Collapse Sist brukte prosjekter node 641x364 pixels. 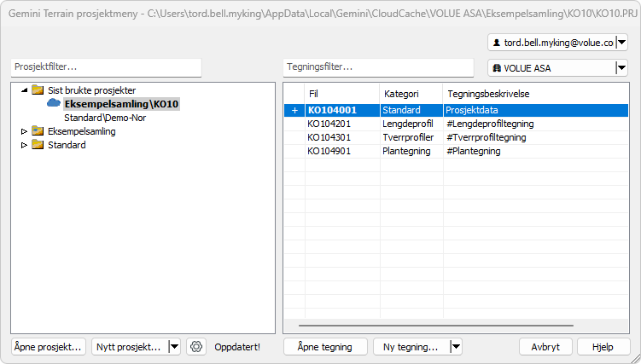click(24, 90)
